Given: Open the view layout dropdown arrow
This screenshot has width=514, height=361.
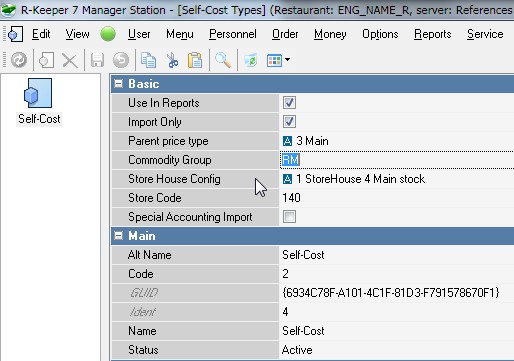Looking at the screenshot, I should 287,60.
